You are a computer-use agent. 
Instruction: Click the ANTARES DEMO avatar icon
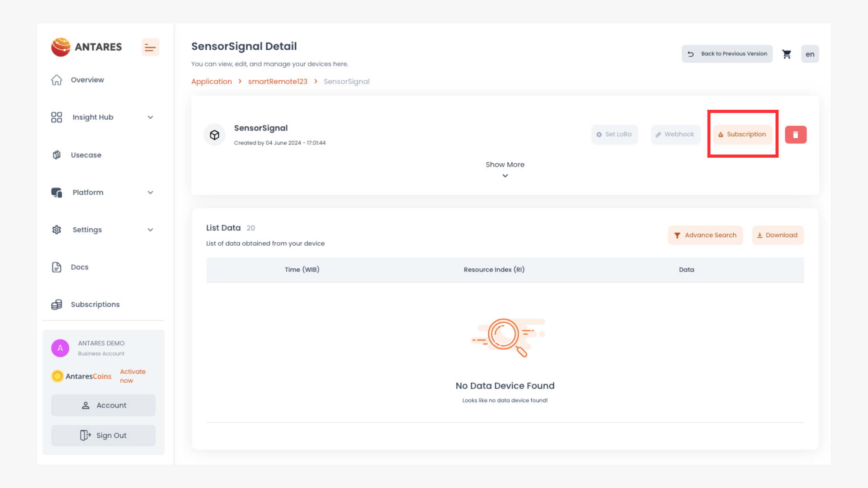[x=60, y=348]
